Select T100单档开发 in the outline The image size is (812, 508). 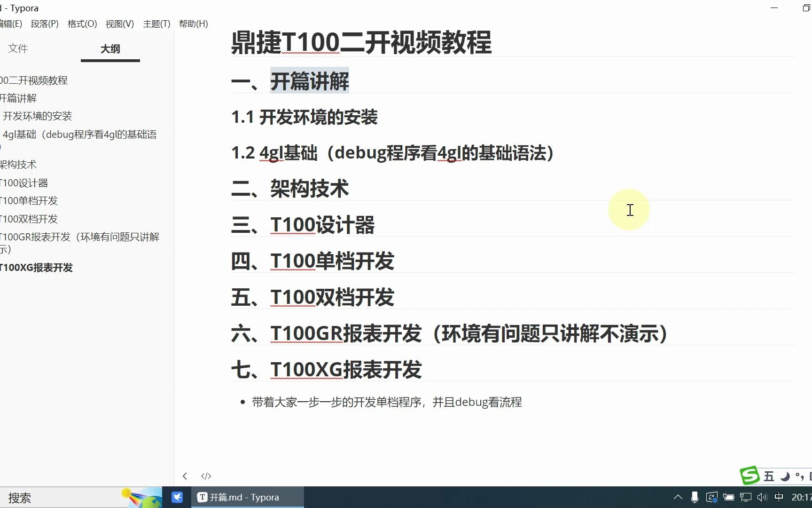click(29, 201)
